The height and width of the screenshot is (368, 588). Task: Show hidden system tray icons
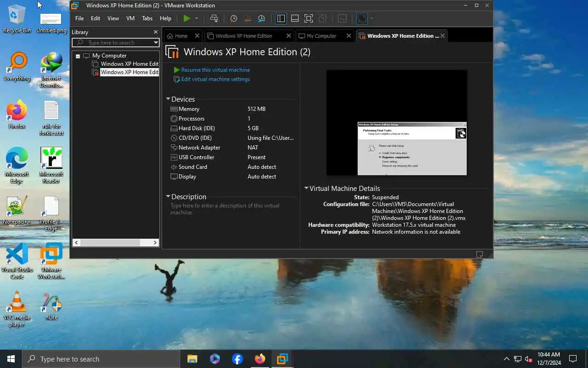tap(507, 359)
